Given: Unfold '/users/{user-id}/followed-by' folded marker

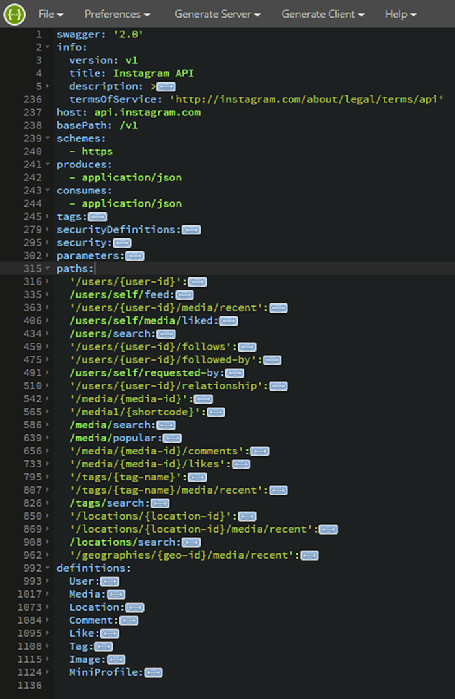Looking at the screenshot, I should pos(272,360).
